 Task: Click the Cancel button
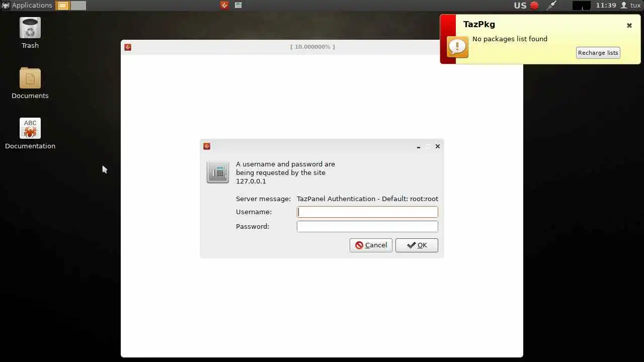tap(371, 245)
